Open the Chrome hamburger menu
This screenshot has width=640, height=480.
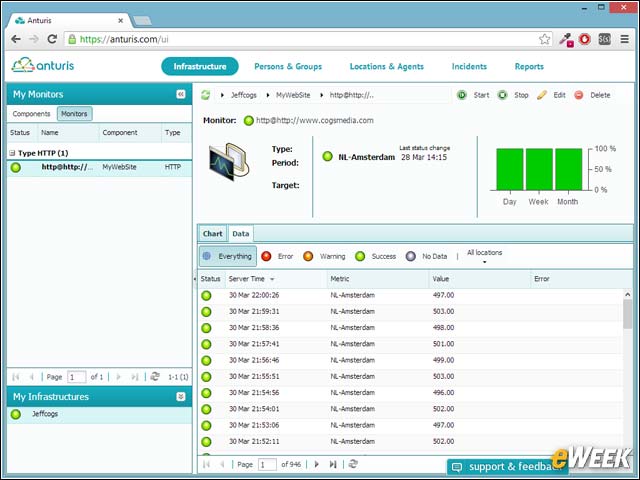point(624,39)
